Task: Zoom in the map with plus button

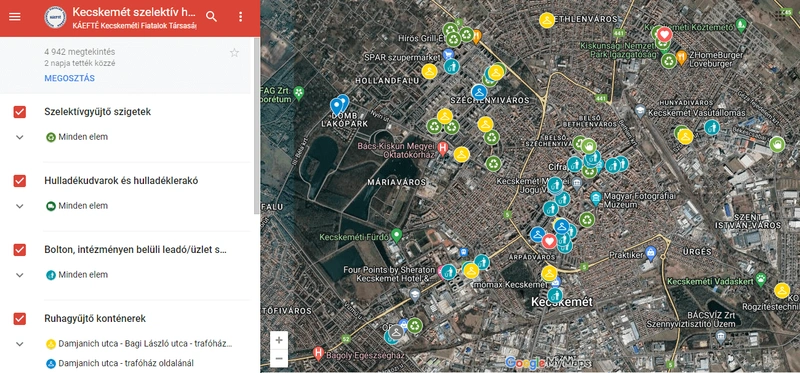Action: click(x=279, y=340)
